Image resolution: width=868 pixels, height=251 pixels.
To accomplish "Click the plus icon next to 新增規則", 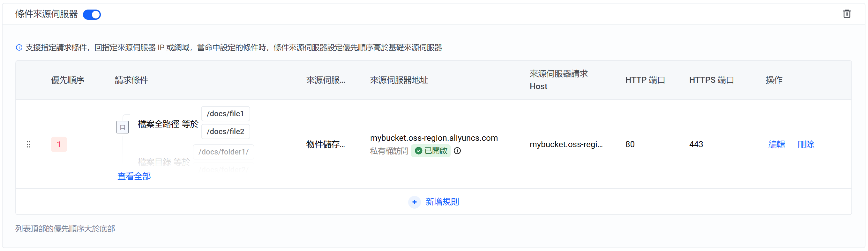I will pyautogui.click(x=414, y=202).
